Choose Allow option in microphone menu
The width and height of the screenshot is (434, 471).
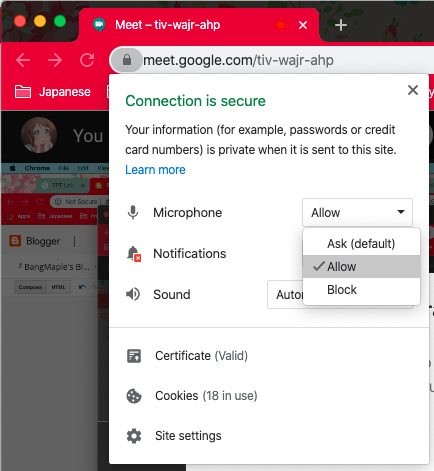coord(361,267)
